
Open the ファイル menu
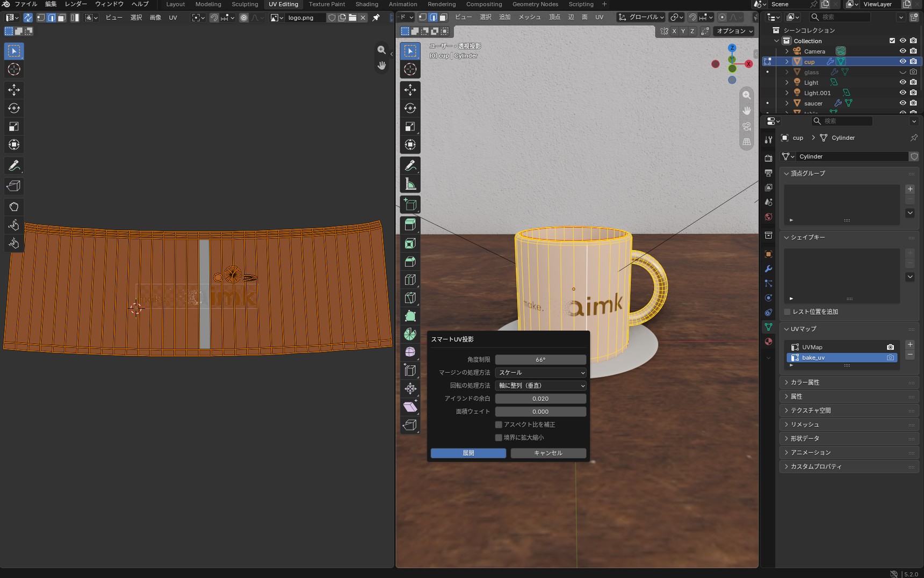tap(25, 4)
